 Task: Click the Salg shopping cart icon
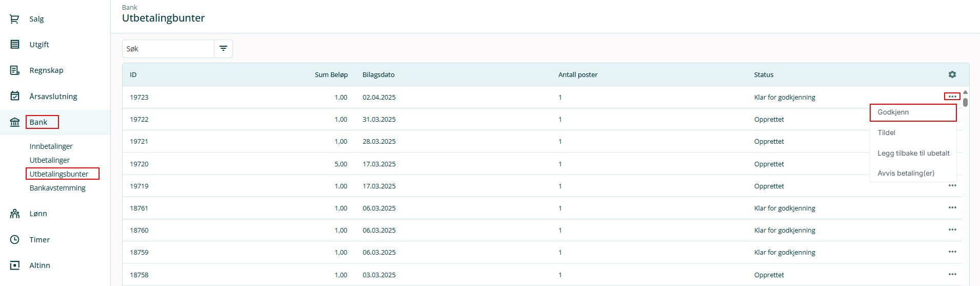pyautogui.click(x=14, y=19)
